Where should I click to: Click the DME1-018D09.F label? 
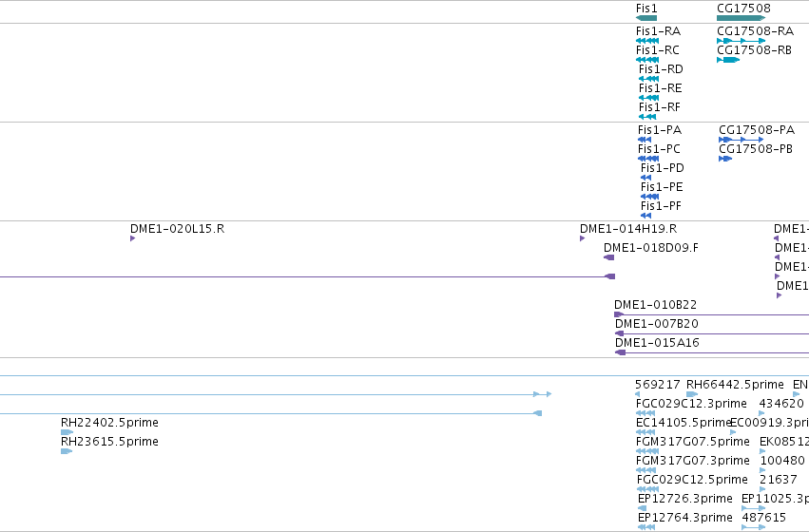(x=651, y=248)
